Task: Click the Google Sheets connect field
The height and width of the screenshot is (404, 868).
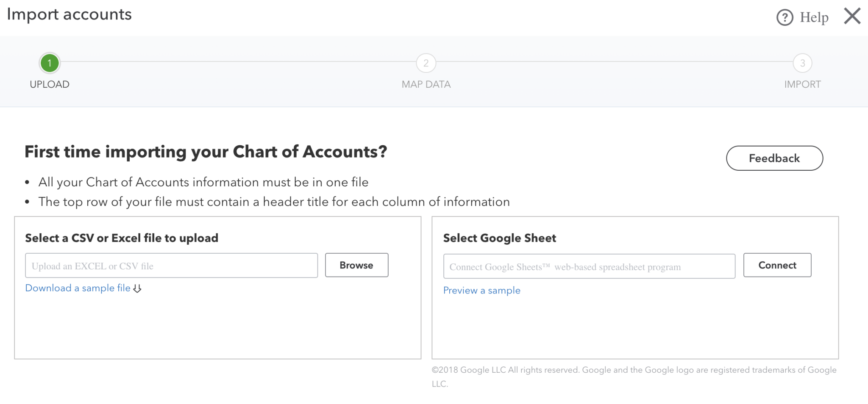Action: point(589,266)
